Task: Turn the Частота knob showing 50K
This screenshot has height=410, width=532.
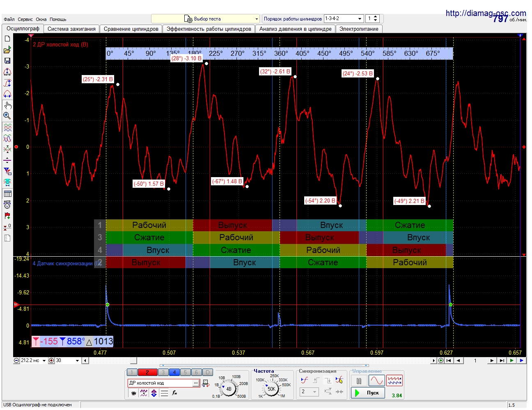Action: pos(271,389)
